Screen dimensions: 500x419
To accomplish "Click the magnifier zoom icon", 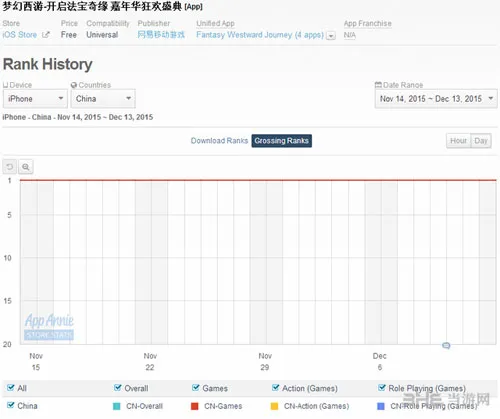I will [x=26, y=167].
